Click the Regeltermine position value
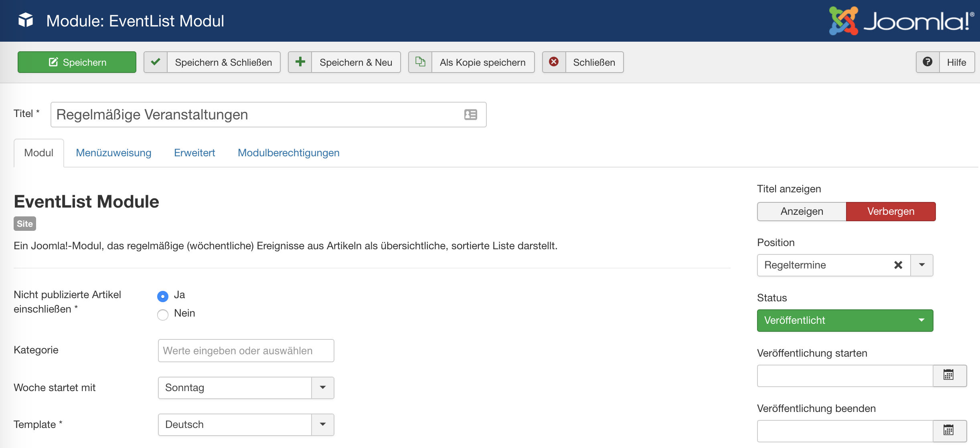 (795, 265)
